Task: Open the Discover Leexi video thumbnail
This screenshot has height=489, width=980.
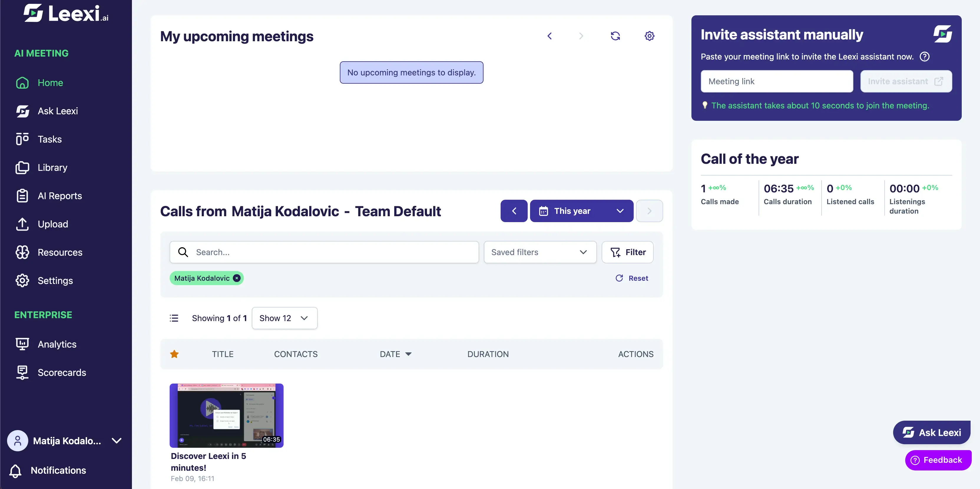Action: (226, 415)
